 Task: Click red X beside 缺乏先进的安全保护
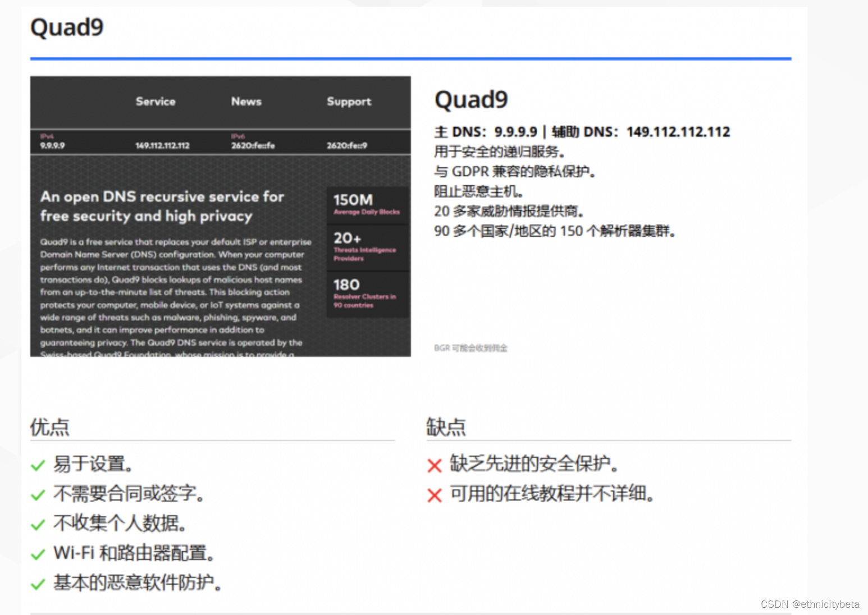coord(435,465)
